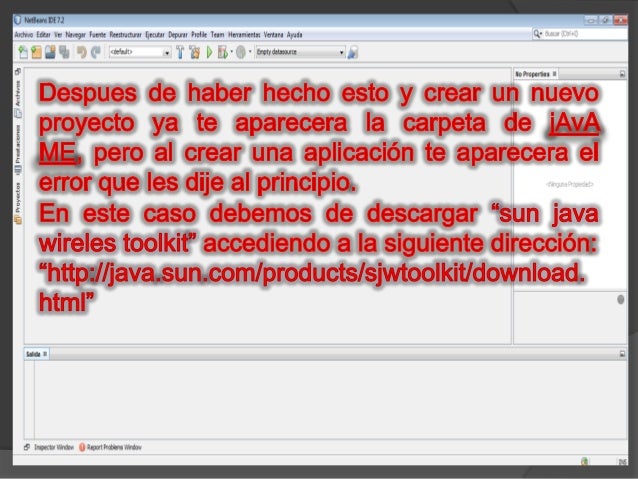Open the Report Problems Window button
Viewport: 638px width, 479px height.
(110, 447)
